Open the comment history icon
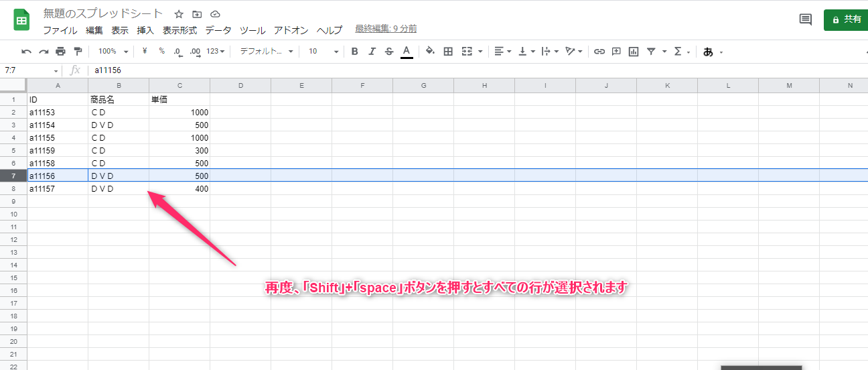Image resolution: width=868 pixels, height=370 pixels. point(806,19)
